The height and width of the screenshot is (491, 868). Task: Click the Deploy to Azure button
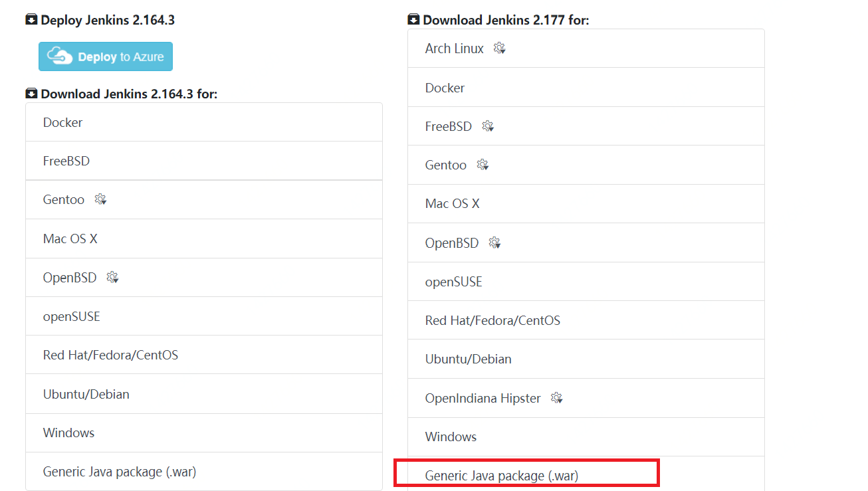click(x=106, y=56)
